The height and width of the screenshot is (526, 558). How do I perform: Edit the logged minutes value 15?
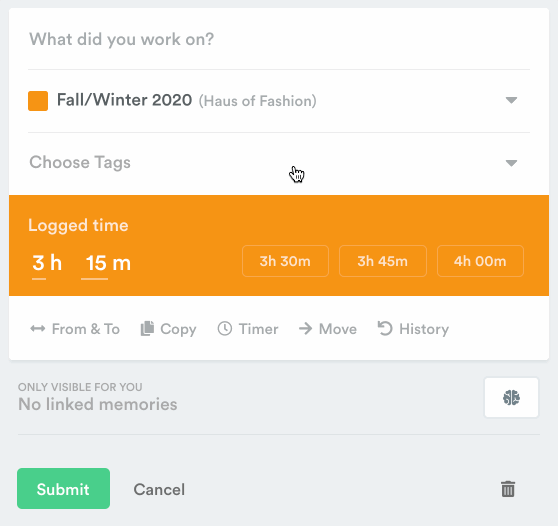pyautogui.click(x=95, y=263)
